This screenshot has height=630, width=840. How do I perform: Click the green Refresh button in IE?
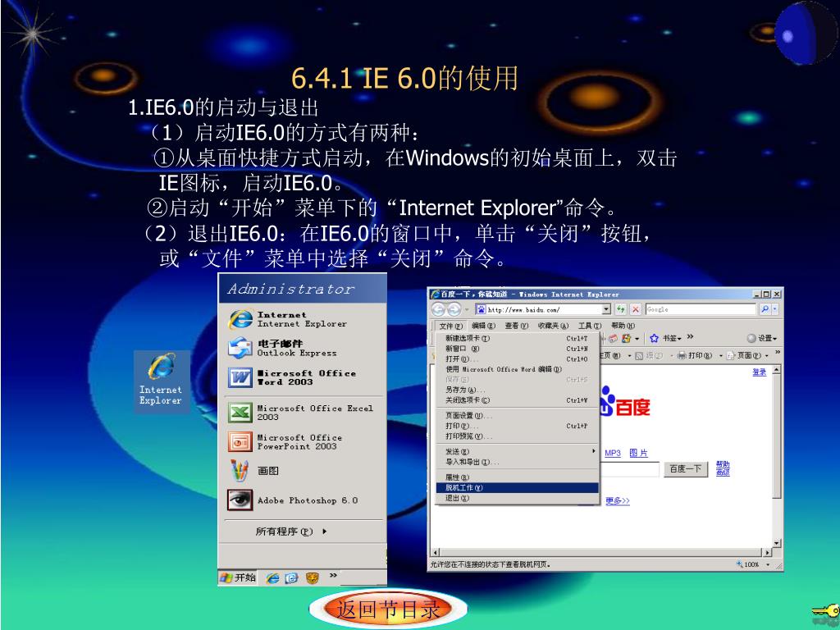tap(621, 309)
